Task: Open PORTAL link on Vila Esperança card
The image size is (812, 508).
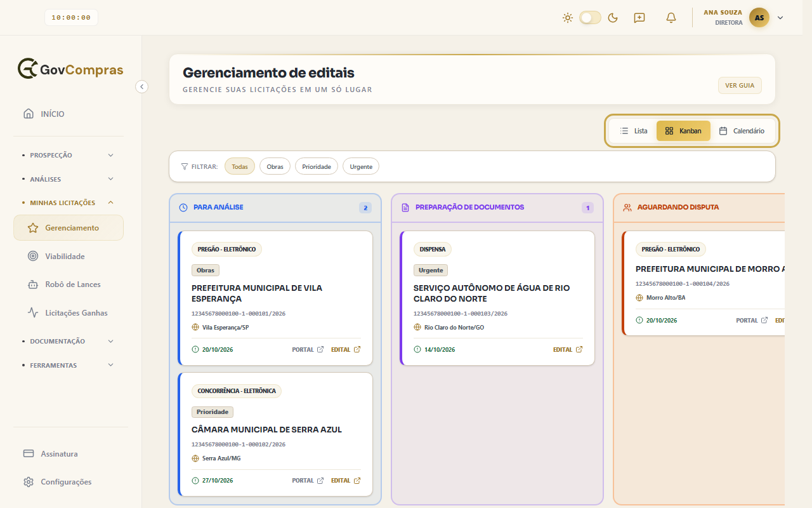Action: (308, 349)
